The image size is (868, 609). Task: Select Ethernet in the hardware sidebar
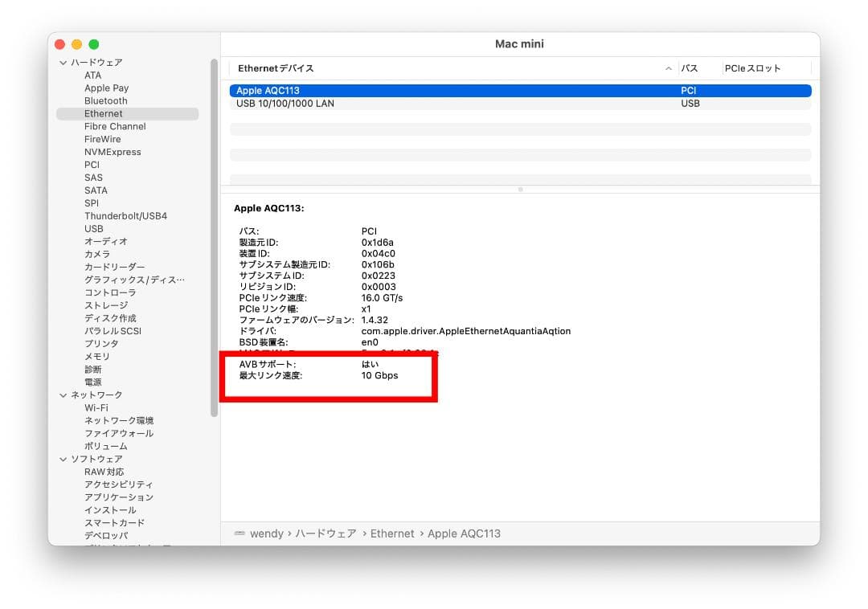[103, 113]
